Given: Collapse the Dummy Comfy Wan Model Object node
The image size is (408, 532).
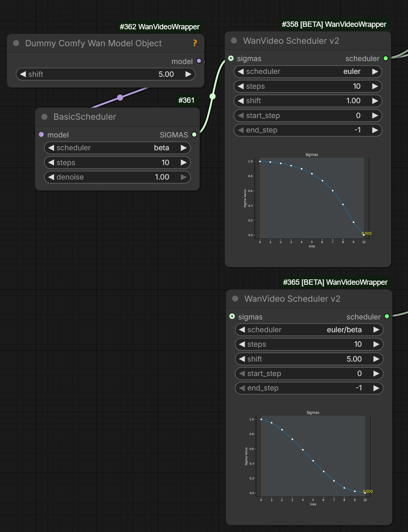Looking at the screenshot, I should click(x=16, y=43).
